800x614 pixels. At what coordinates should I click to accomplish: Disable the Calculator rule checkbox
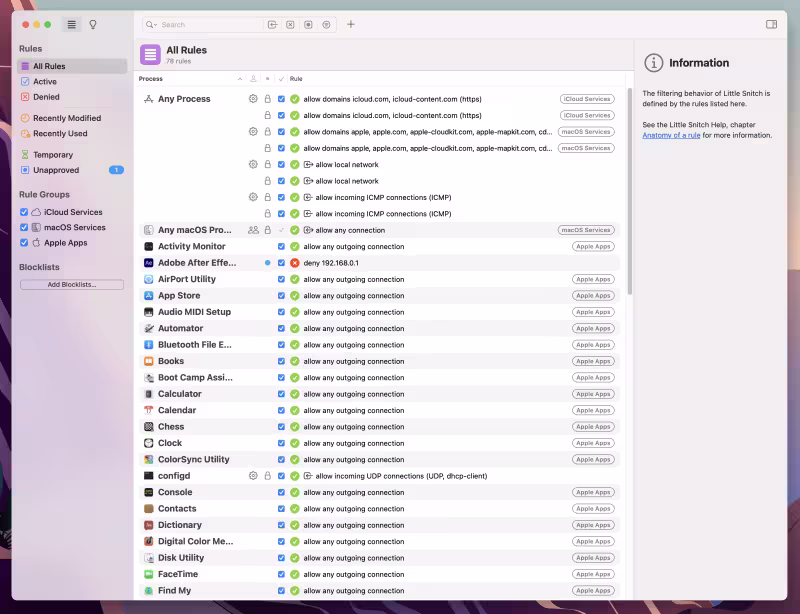(x=281, y=394)
